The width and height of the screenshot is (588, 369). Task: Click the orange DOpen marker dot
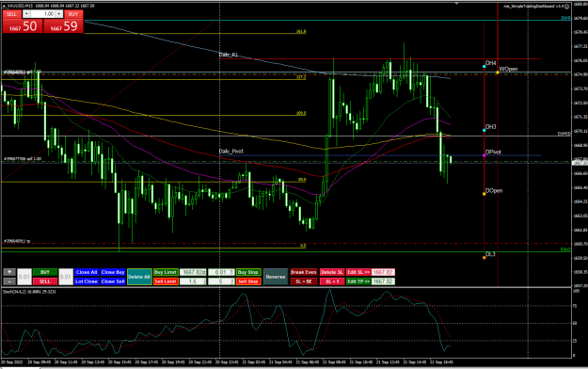point(485,194)
